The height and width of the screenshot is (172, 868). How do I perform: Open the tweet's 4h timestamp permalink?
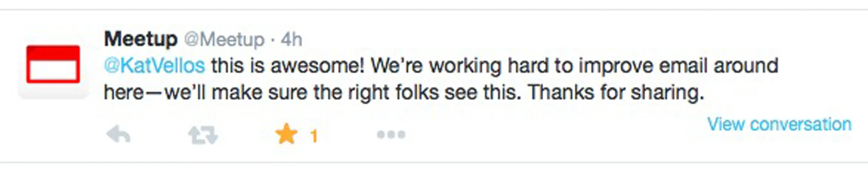pyautogui.click(x=291, y=40)
